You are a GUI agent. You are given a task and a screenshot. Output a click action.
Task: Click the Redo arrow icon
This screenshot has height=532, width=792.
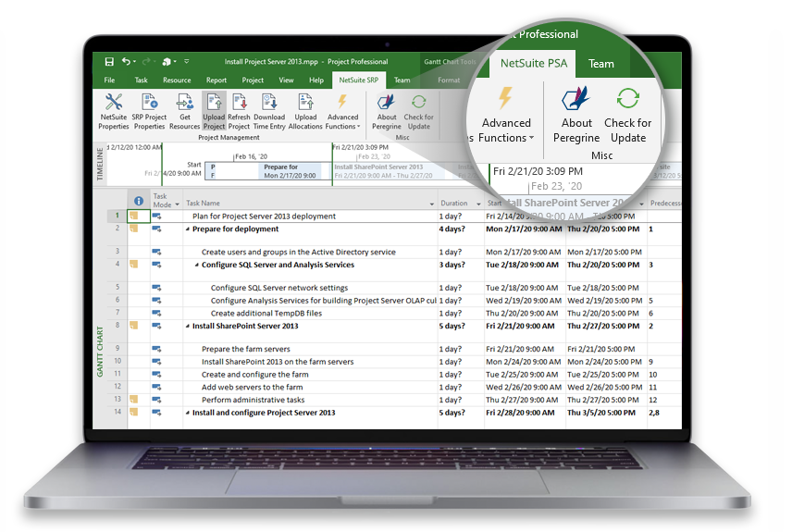click(146, 62)
